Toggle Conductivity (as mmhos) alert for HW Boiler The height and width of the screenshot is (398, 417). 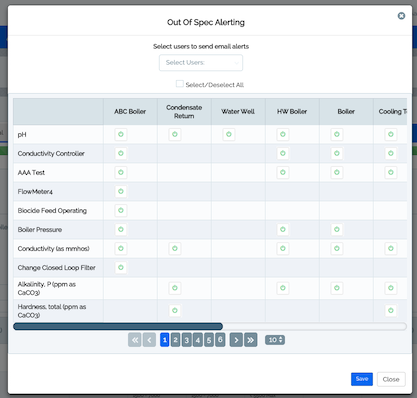click(283, 248)
